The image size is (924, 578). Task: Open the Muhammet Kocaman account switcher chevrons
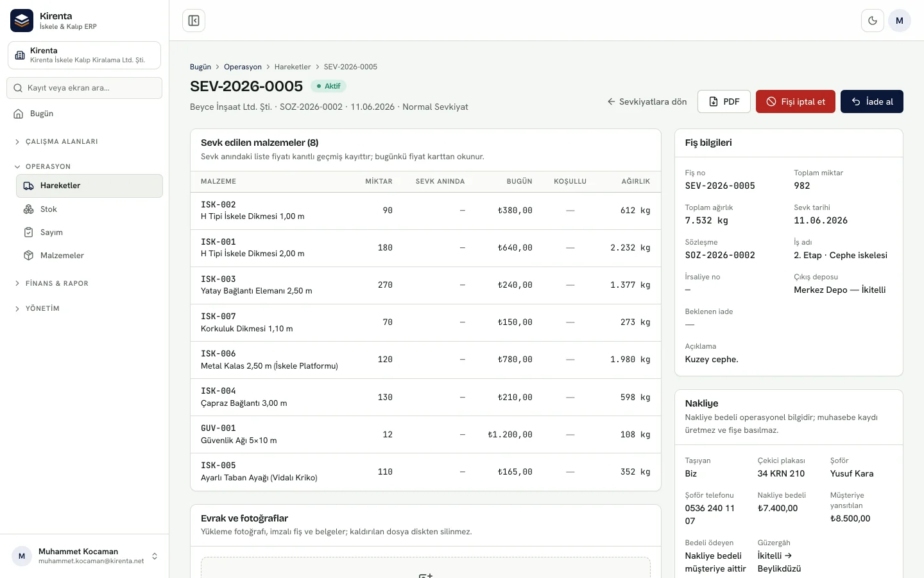click(155, 556)
